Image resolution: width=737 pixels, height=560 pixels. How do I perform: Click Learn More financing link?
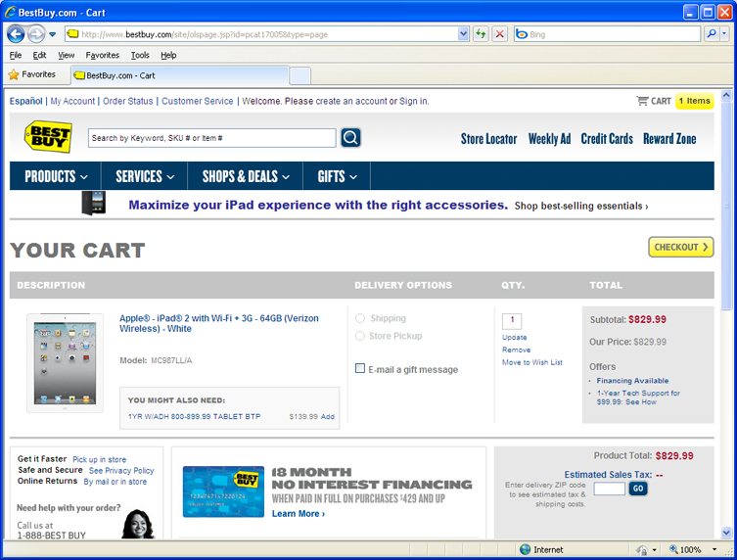299,514
